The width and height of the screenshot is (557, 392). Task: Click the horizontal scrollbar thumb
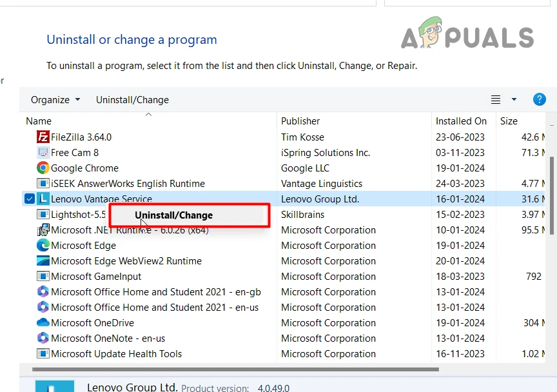click(x=235, y=369)
